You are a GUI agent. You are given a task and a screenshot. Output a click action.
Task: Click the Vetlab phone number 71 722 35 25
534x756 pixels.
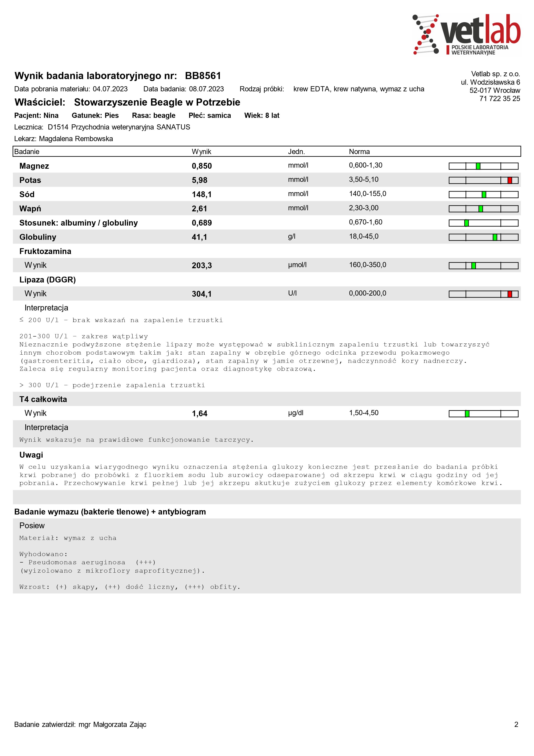(500, 98)
